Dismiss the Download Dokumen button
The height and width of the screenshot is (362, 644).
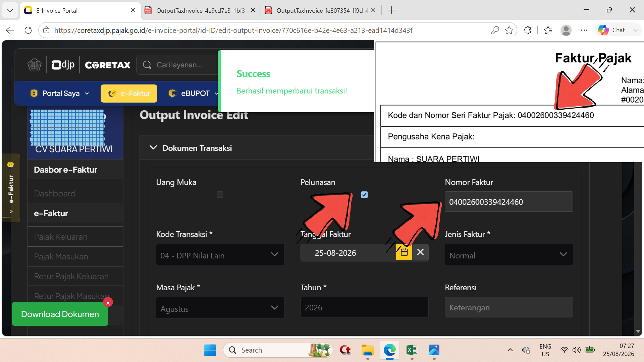pos(108,303)
